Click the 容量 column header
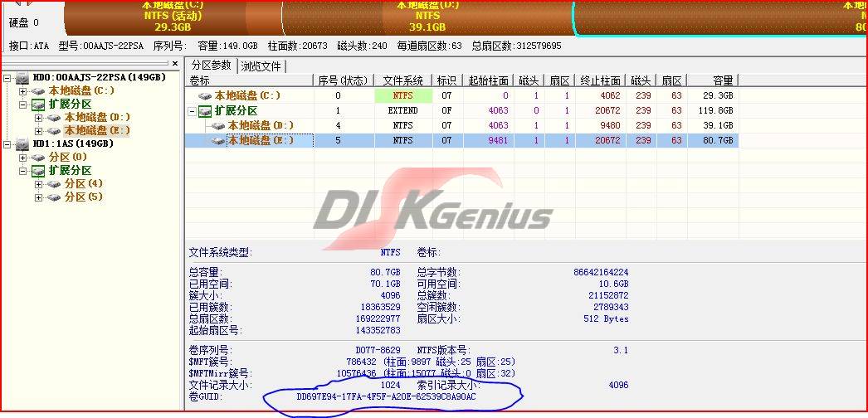This screenshot has height=418, width=868. [x=713, y=80]
